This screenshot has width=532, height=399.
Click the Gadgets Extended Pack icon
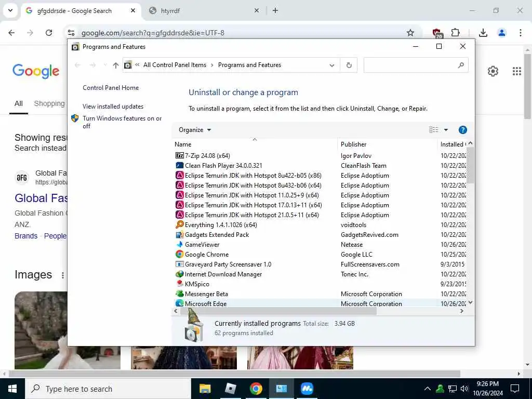[x=179, y=234]
